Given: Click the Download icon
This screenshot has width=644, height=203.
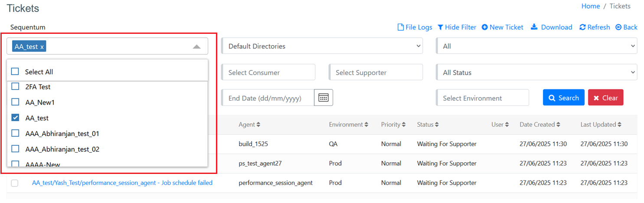Looking at the screenshot, I should click(534, 27).
